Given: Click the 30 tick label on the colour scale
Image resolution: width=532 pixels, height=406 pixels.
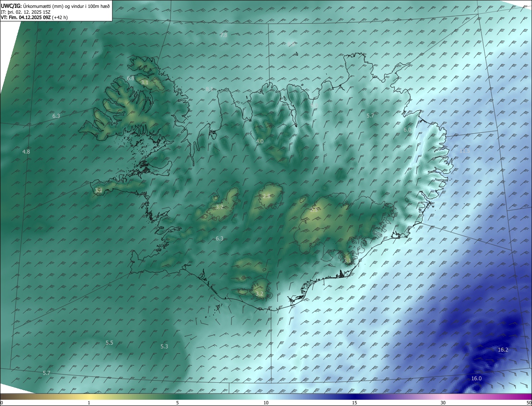Looking at the screenshot, I should pyautogui.click(x=443, y=403).
